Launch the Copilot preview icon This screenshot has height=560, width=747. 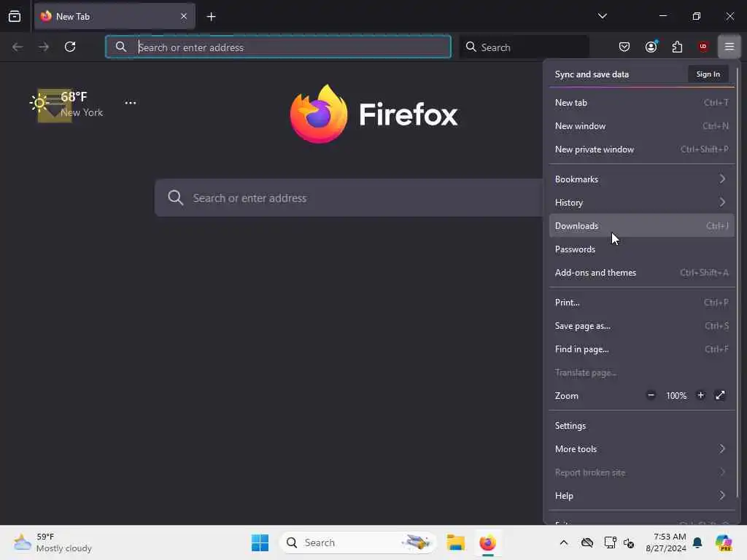click(x=724, y=542)
